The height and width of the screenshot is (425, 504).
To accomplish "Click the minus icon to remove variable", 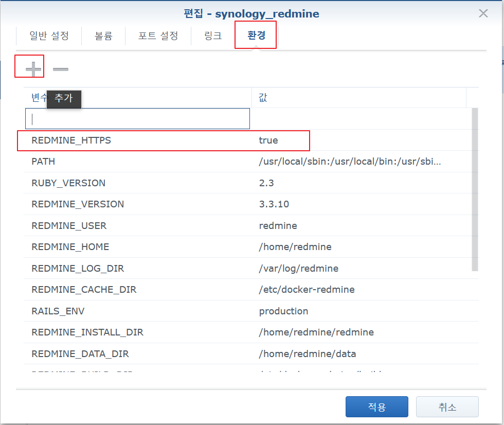I will coord(61,69).
